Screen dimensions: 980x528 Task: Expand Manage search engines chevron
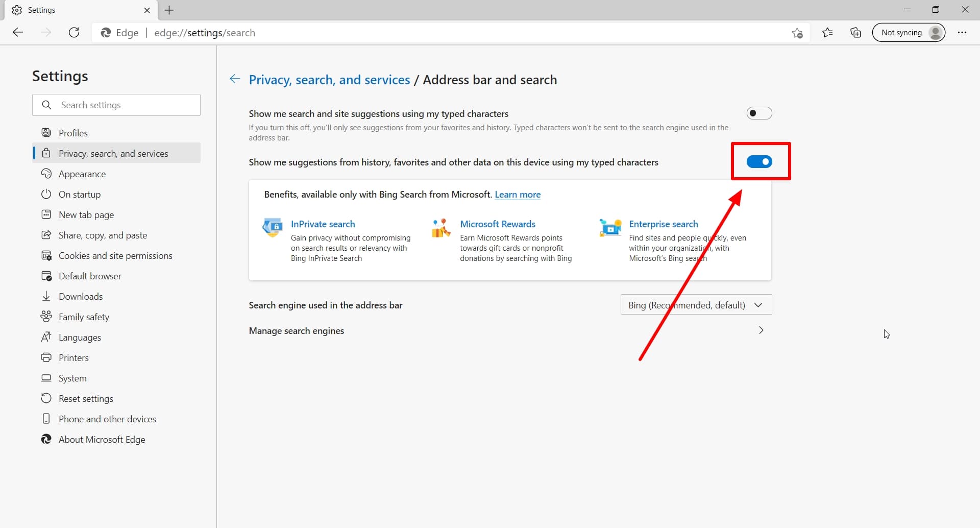pyautogui.click(x=761, y=330)
